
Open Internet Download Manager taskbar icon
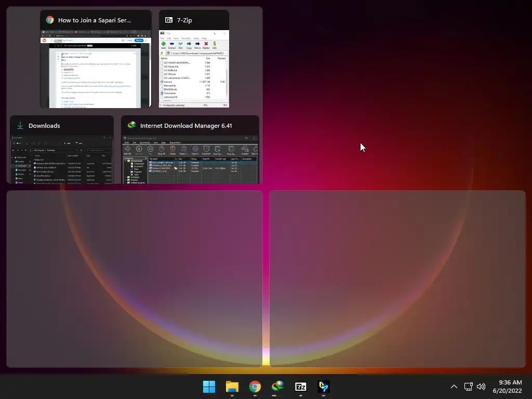[x=277, y=387]
